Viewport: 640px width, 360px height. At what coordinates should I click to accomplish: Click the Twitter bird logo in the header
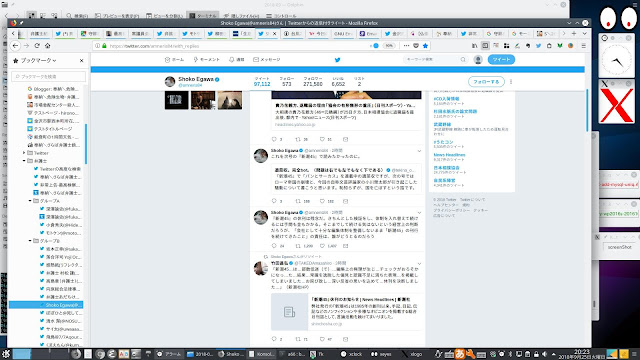click(337, 60)
